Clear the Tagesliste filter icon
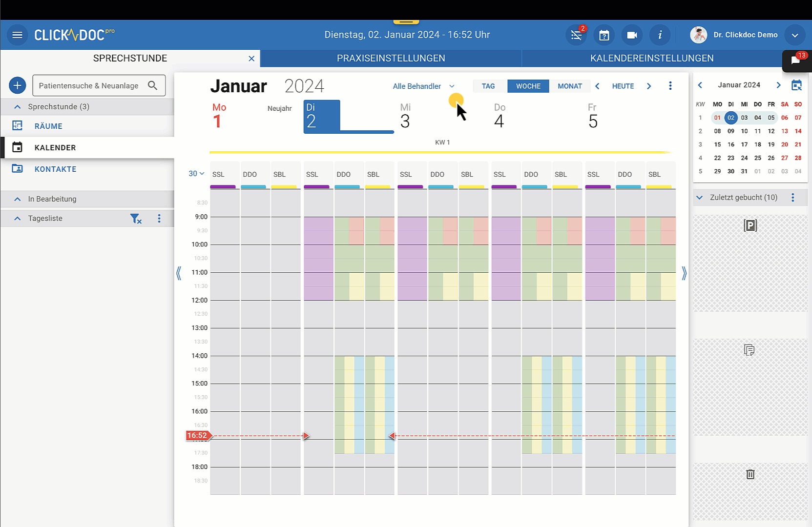 click(136, 219)
